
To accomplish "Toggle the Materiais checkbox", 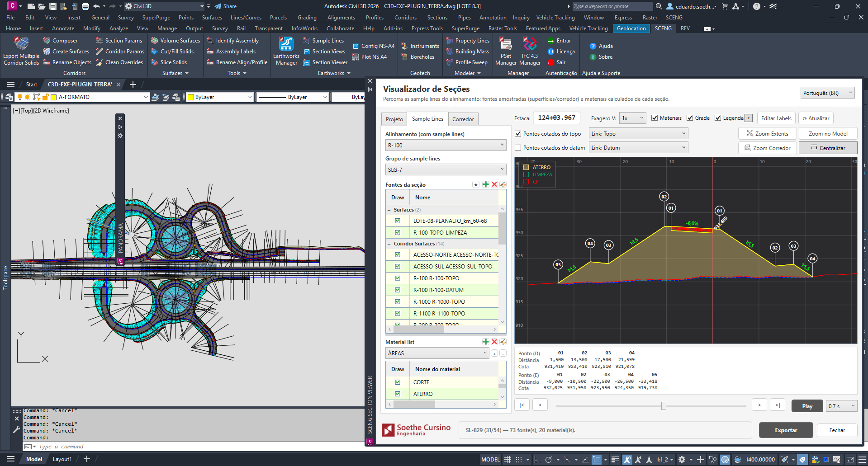I will pyautogui.click(x=655, y=118).
